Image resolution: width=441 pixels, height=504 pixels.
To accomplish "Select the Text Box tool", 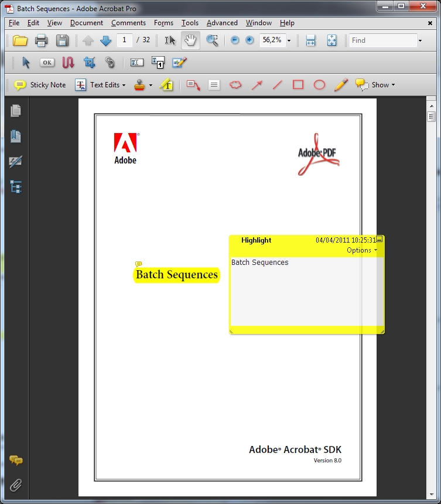I will 214,85.
